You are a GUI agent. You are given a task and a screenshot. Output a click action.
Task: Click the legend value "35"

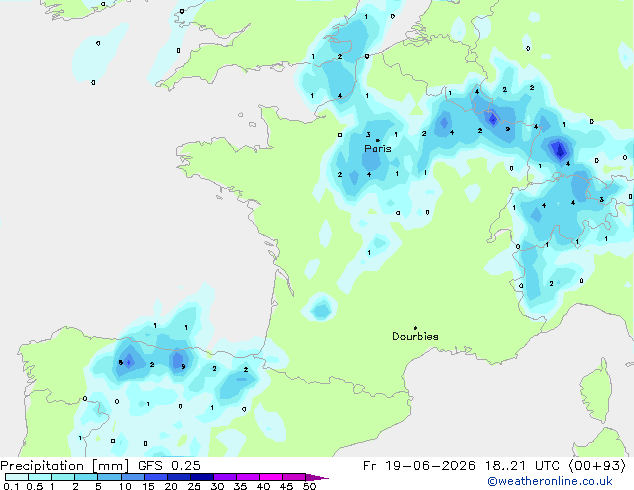coord(240,486)
